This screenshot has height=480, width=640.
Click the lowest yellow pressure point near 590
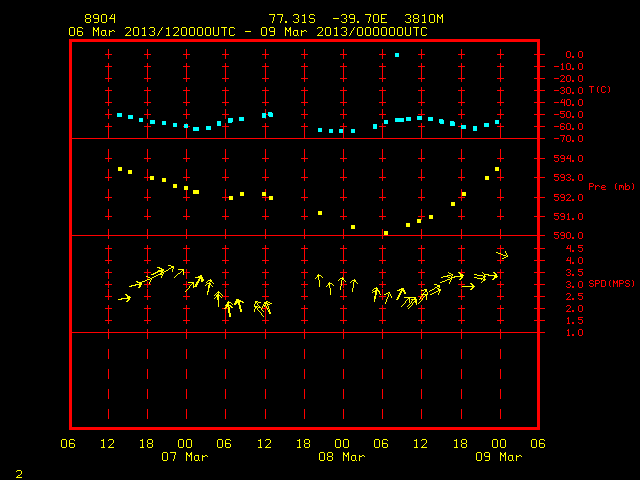386,233
